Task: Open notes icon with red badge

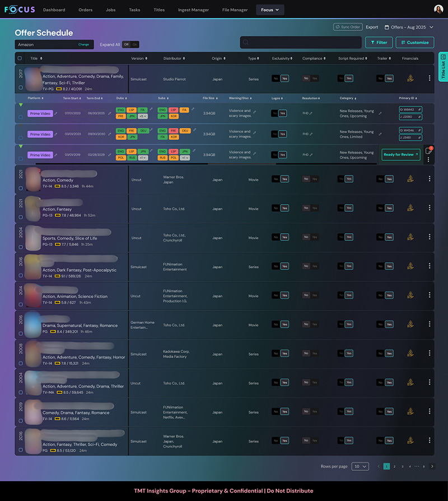Action: [428, 151]
